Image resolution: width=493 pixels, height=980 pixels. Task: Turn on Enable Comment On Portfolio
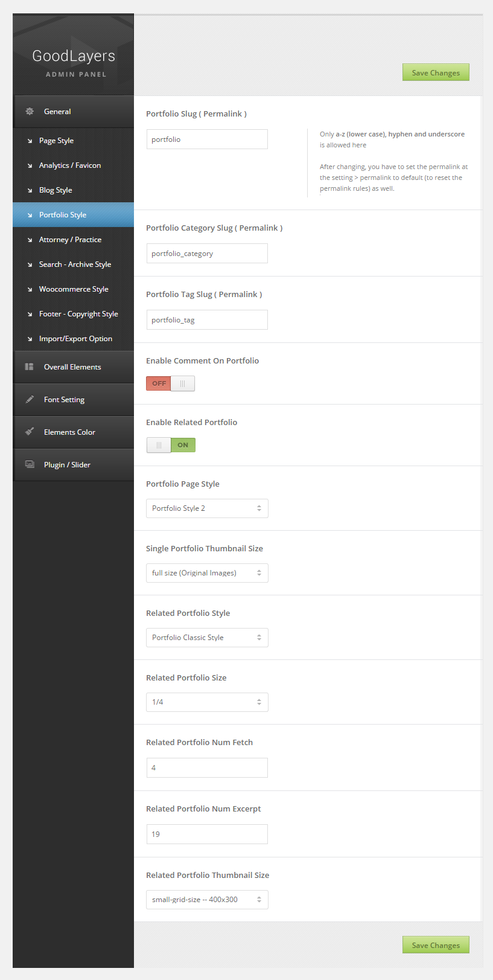(171, 383)
